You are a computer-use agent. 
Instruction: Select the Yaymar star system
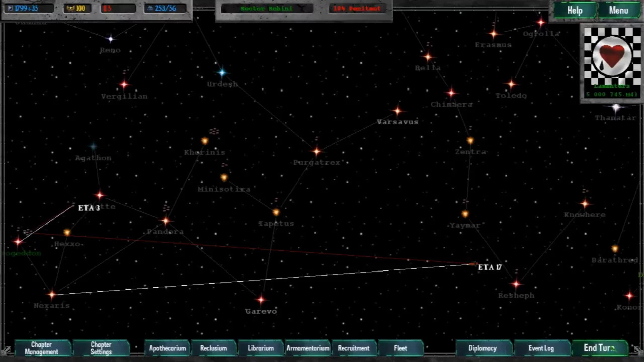465,214
